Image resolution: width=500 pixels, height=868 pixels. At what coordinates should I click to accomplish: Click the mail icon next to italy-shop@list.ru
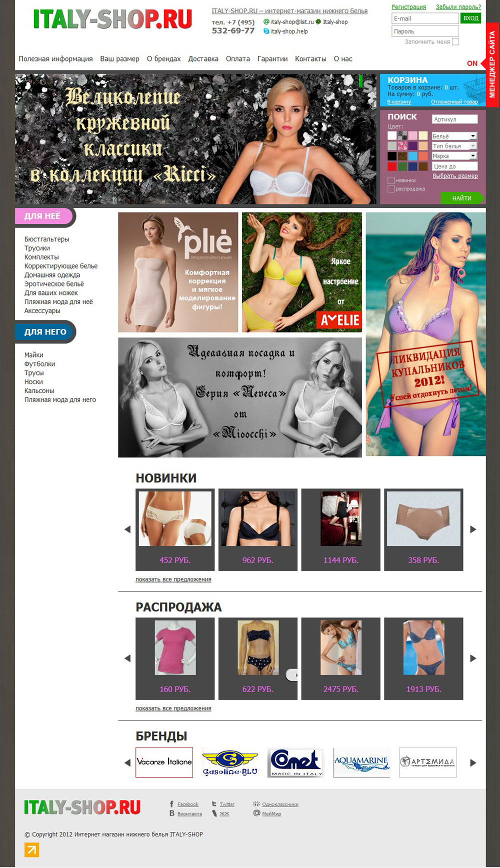click(x=266, y=22)
